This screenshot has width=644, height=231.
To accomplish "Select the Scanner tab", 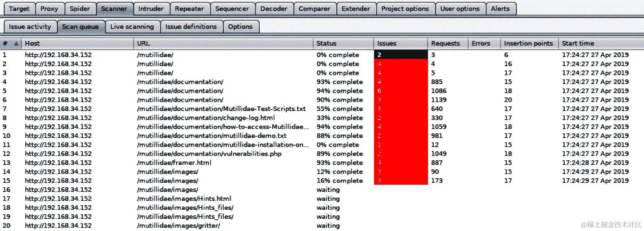I will click(114, 9).
